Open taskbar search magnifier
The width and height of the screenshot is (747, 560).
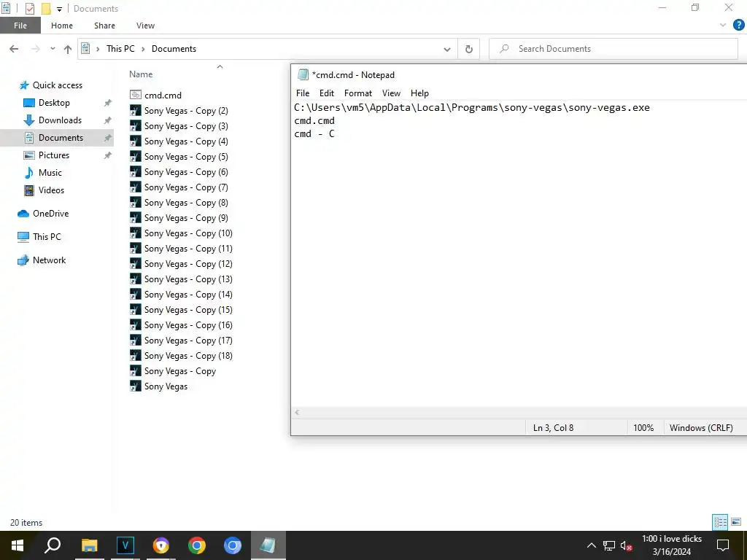coord(53,545)
